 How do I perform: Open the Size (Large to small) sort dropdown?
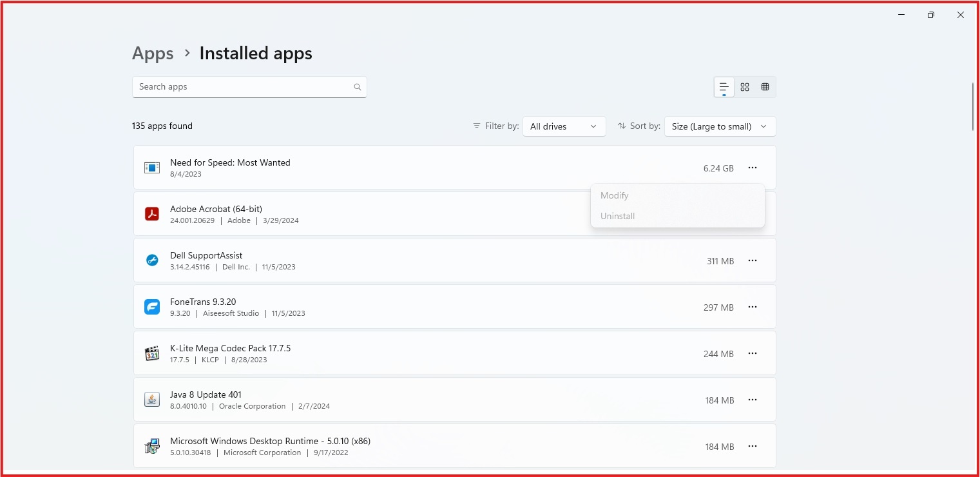(720, 126)
